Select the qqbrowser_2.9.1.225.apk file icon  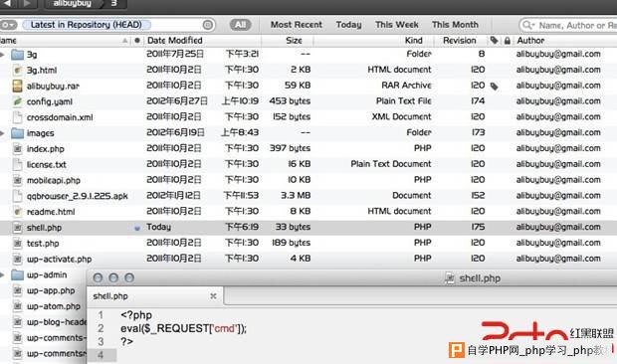pyautogui.click(x=17, y=196)
